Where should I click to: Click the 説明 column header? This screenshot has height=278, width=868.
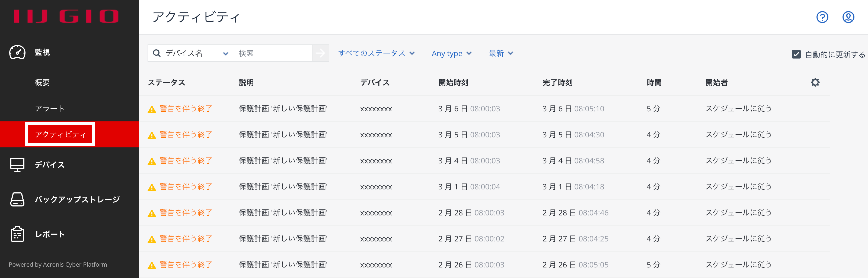(x=246, y=82)
